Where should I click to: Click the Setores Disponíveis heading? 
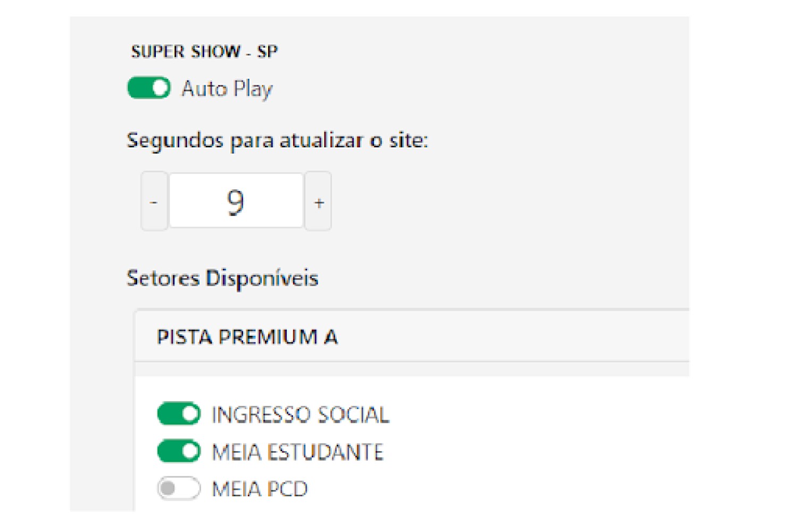222,279
